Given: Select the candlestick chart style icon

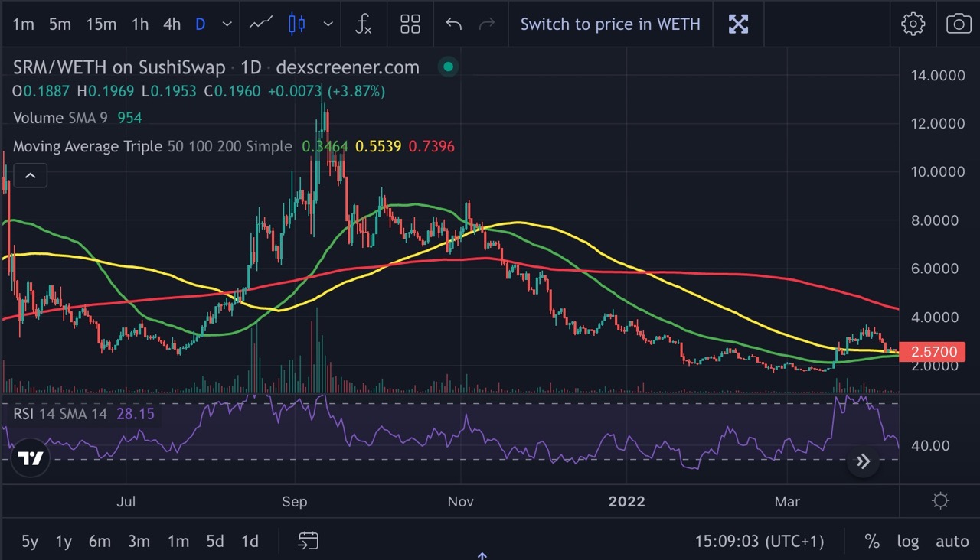Looking at the screenshot, I should 296,24.
